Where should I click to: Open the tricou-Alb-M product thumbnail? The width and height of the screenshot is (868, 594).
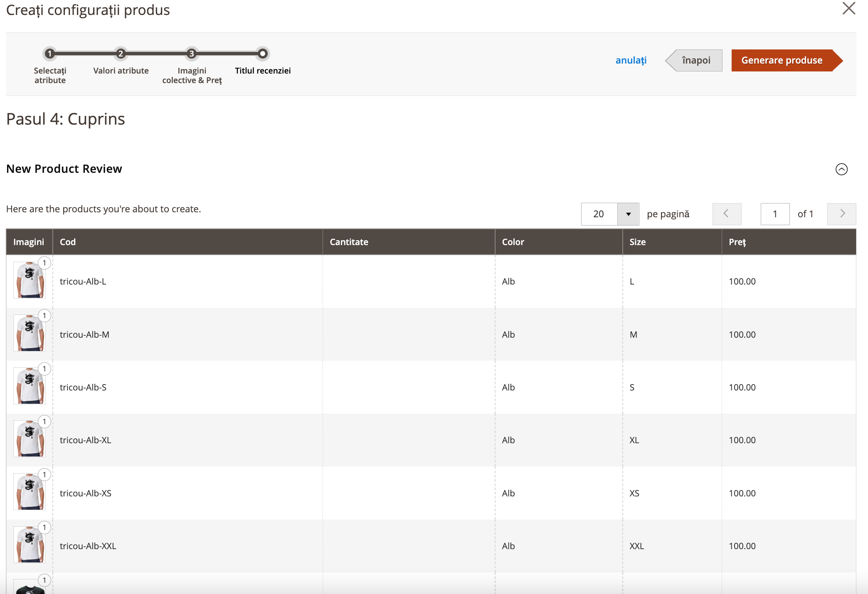click(29, 333)
